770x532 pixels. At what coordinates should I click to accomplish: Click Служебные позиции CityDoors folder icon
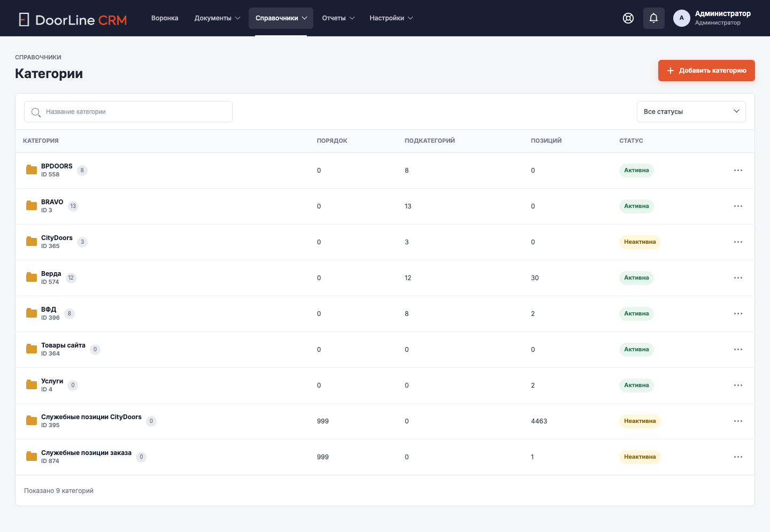pos(32,421)
